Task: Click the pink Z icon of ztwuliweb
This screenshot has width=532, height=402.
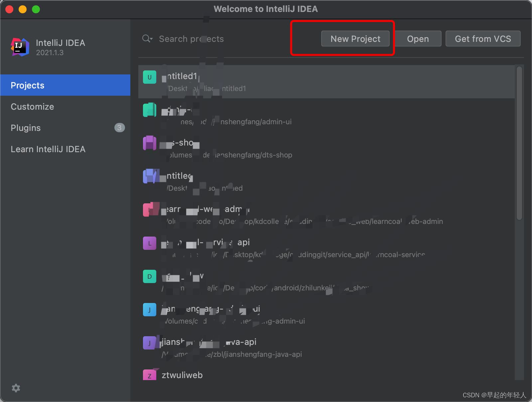Action: 150,375
